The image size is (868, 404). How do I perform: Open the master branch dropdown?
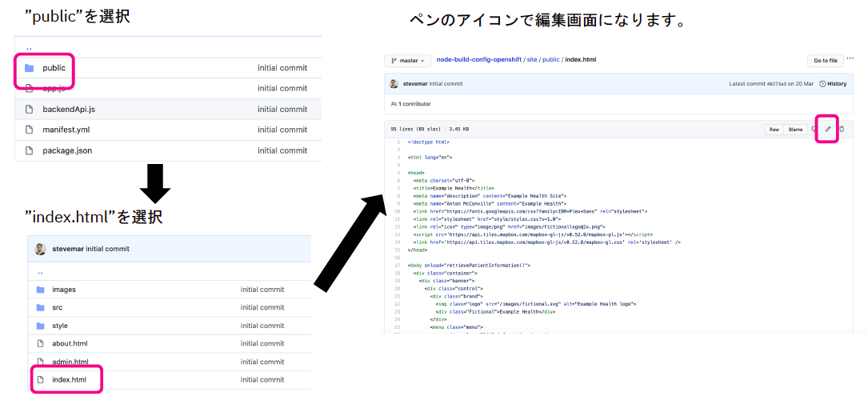[407, 60]
